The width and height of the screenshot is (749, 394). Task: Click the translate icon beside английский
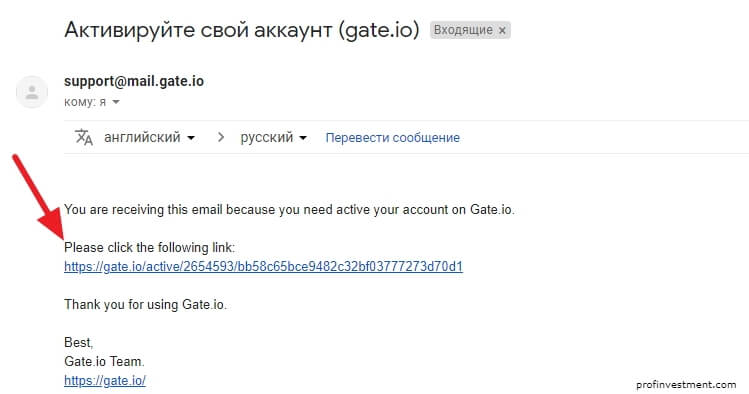pyautogui.click(x=84, y=137)
